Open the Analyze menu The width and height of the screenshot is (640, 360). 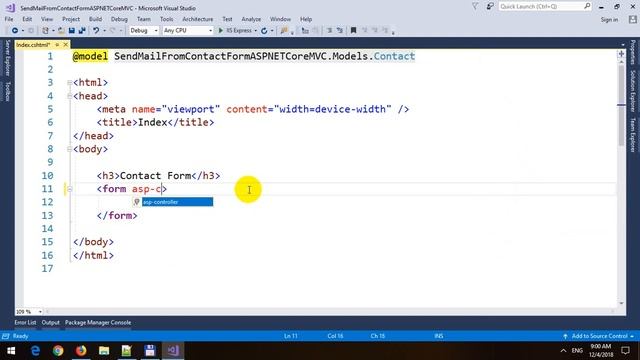click(x=251, y=19)
